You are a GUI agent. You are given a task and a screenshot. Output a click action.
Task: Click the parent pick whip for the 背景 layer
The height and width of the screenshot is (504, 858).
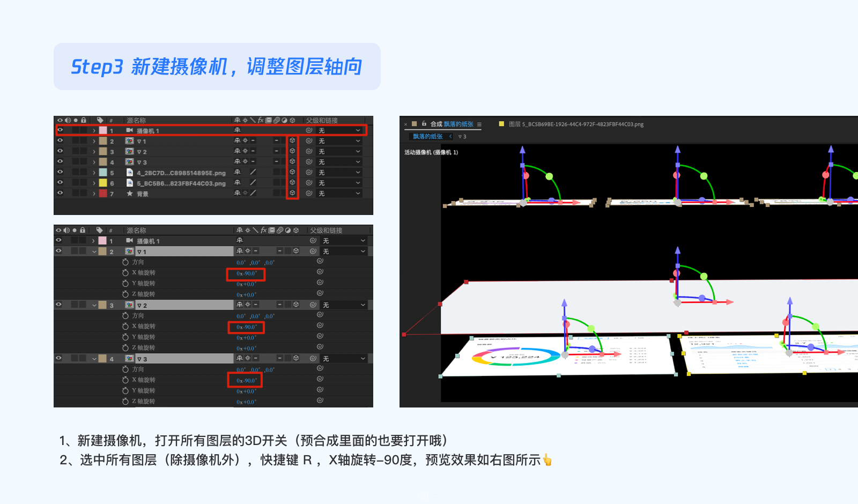click(x=309, y=193)
